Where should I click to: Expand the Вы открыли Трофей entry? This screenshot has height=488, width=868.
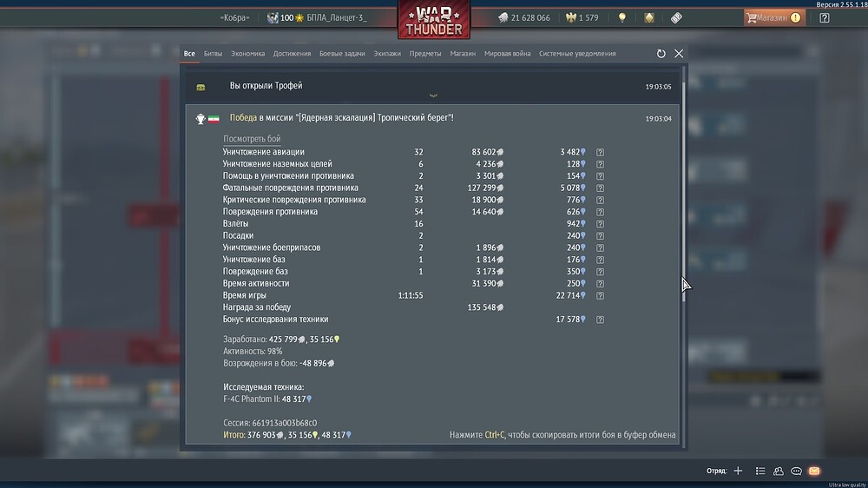coord(433,87)
